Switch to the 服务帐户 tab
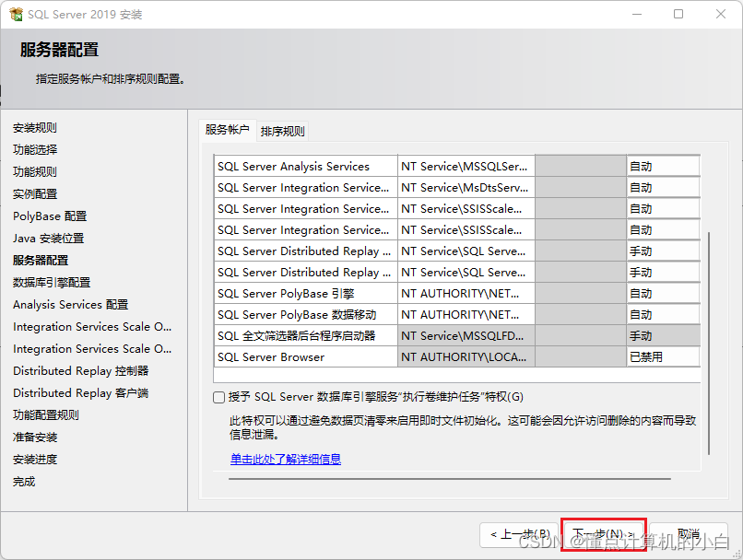 pos(227,130)
